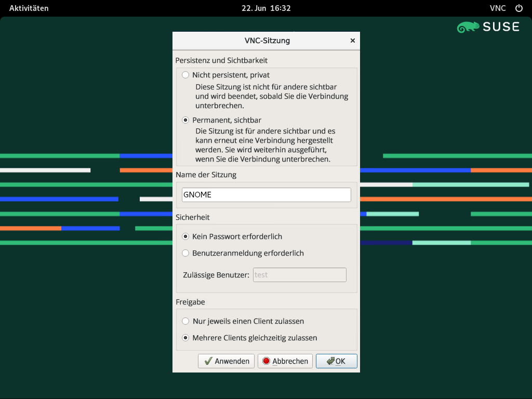Select "Nicht persistent, privat" radio option
The width and height of the screenshot is (532, 399).
[185, 75]
